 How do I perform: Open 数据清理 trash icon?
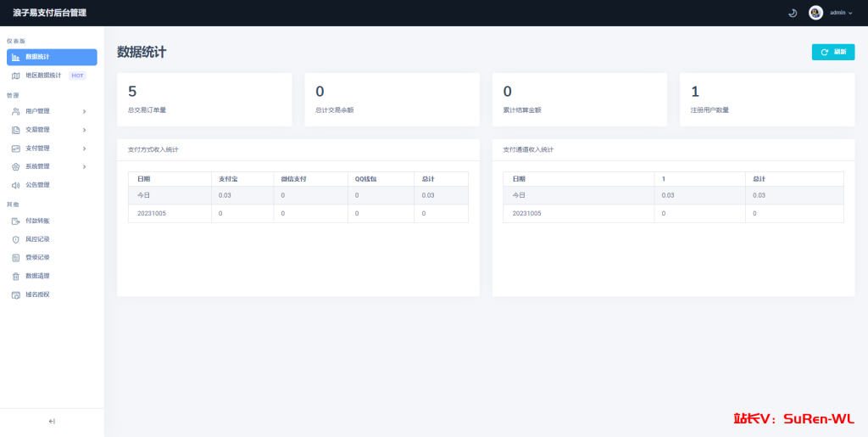point(16,277)
